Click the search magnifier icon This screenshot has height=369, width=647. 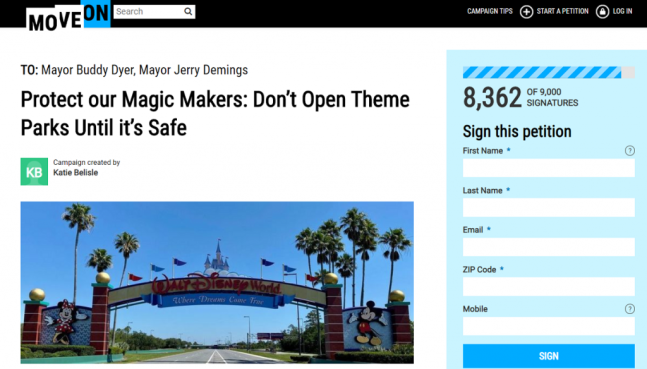[188, 12]
